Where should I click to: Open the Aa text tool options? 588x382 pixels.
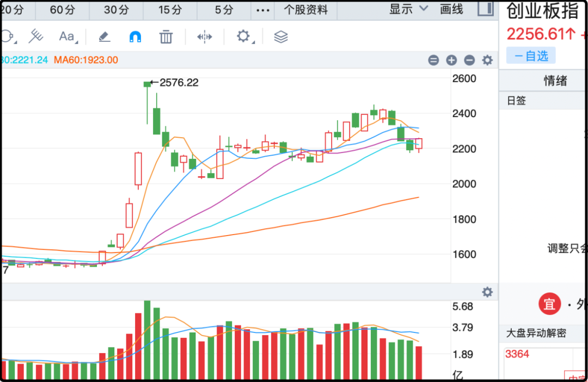click(68, 37)
